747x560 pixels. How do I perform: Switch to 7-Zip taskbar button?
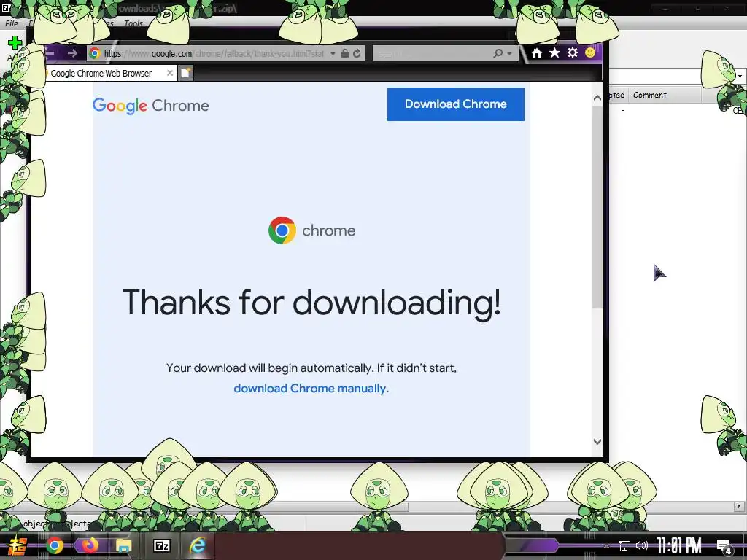[x=161, y=545]
